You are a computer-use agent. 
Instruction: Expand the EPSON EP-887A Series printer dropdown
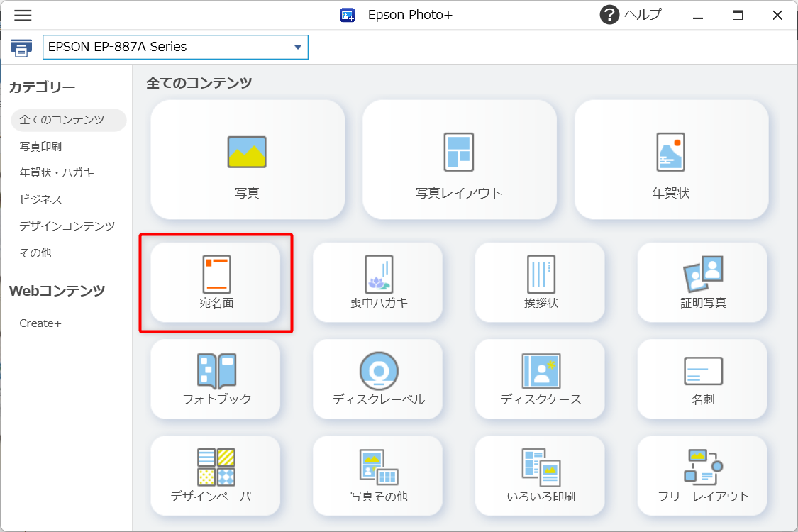(297, 48)
